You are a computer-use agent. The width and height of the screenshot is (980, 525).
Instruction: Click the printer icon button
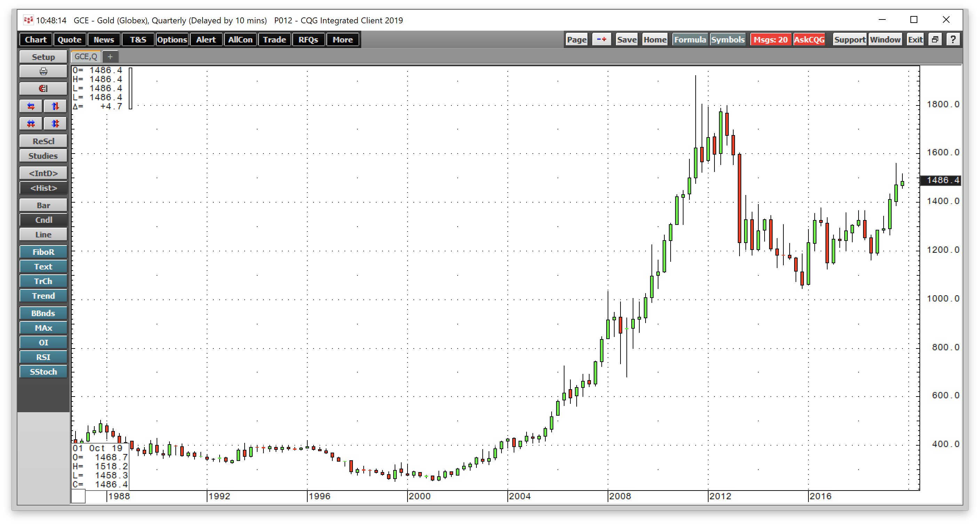click(44, 72)
